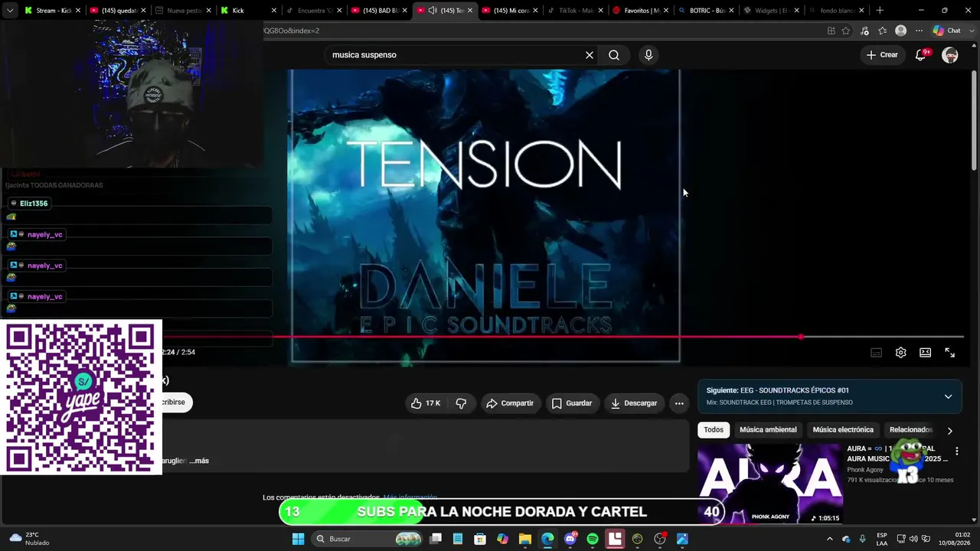
Task: Select the Música electrónica chip
Action: point(843,430)
